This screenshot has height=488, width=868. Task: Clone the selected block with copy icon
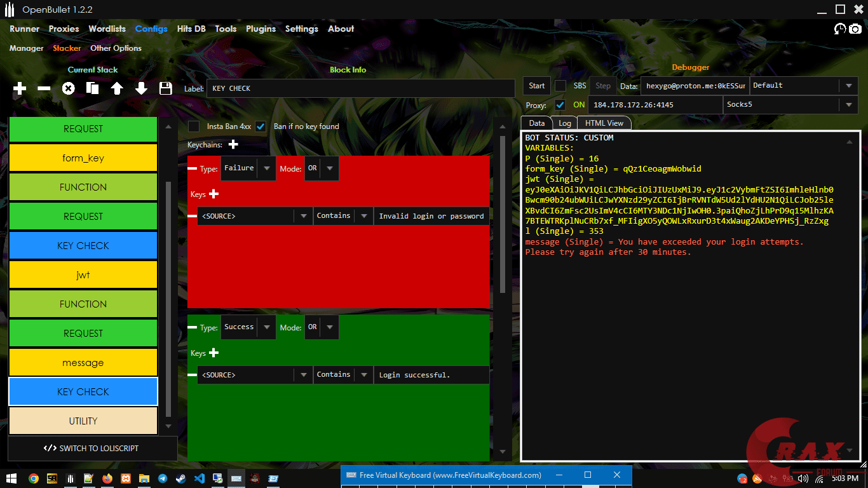(92, 89)
